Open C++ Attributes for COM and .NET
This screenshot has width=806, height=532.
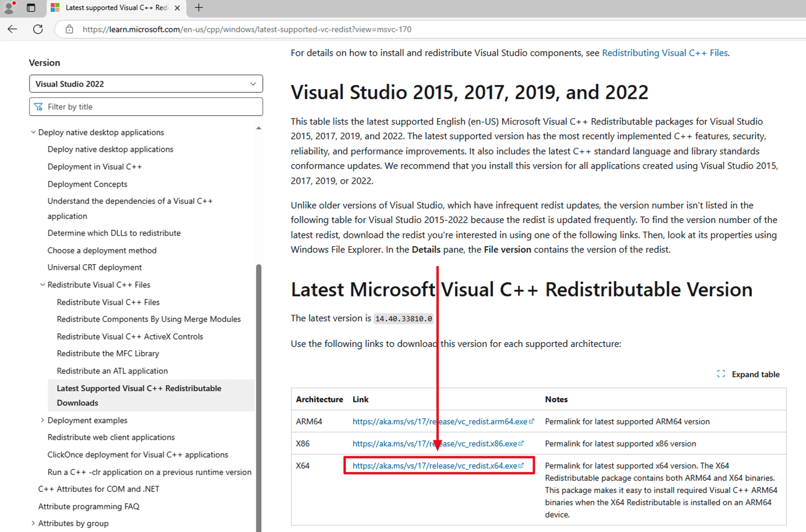coord(99,489)
